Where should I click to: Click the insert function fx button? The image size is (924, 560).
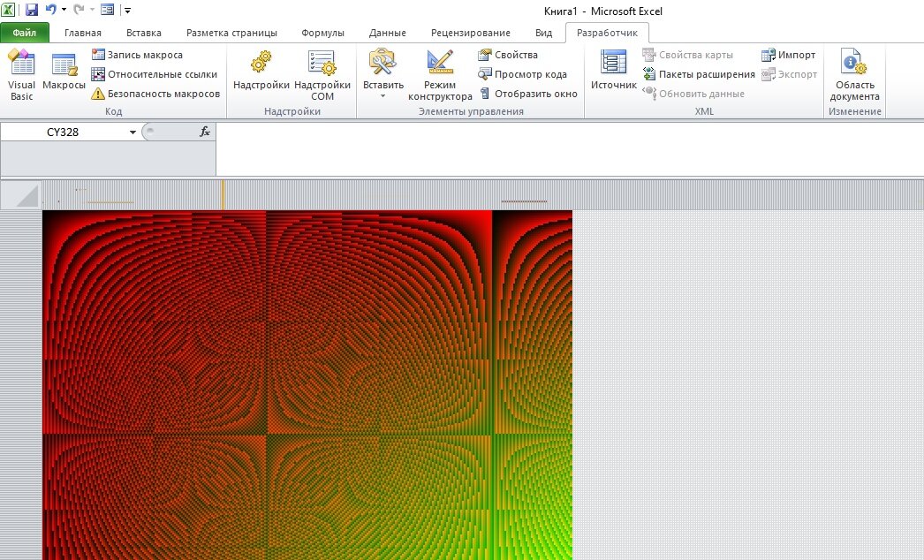pyautogui.click(x=204, y=132)
